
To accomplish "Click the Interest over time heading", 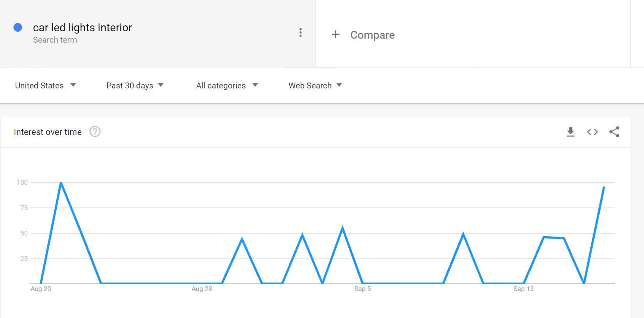I will click(48, 132).
